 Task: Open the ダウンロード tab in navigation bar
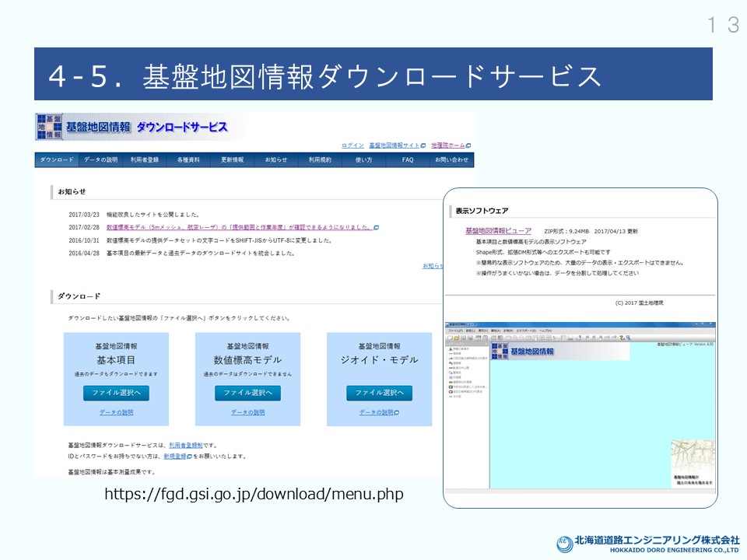pyautogui.click(x=57, y=159)
